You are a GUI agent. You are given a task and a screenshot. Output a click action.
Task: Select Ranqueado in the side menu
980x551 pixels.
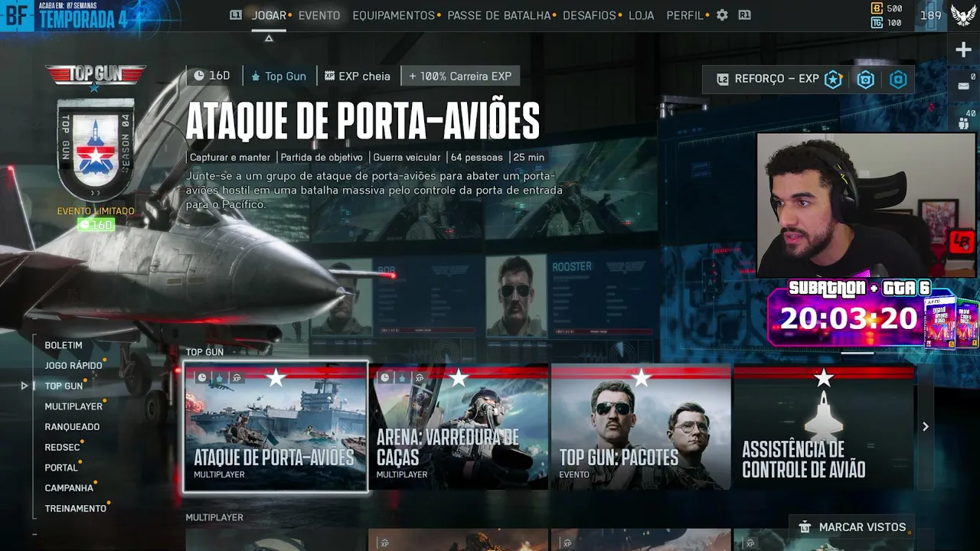click(72, 427)
